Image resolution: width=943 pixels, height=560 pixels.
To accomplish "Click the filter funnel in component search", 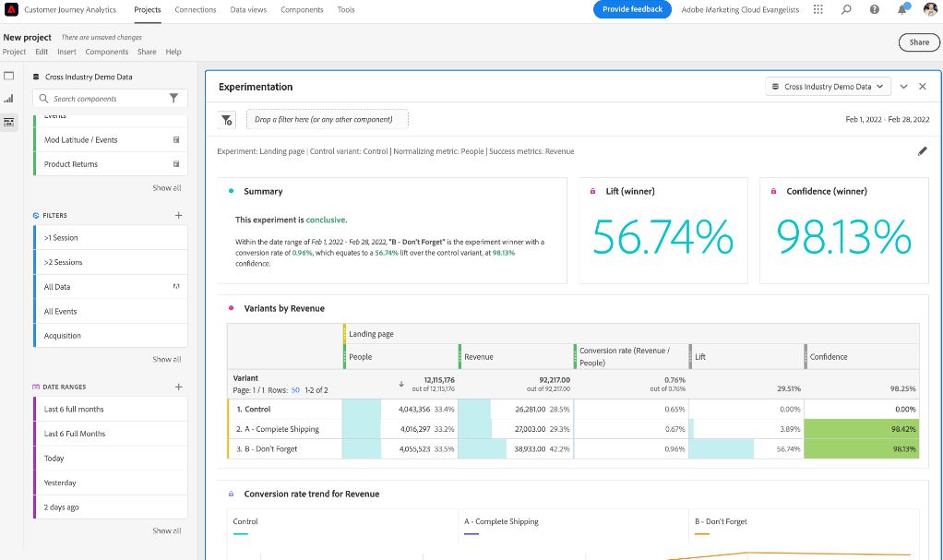I will click(173, 98).
